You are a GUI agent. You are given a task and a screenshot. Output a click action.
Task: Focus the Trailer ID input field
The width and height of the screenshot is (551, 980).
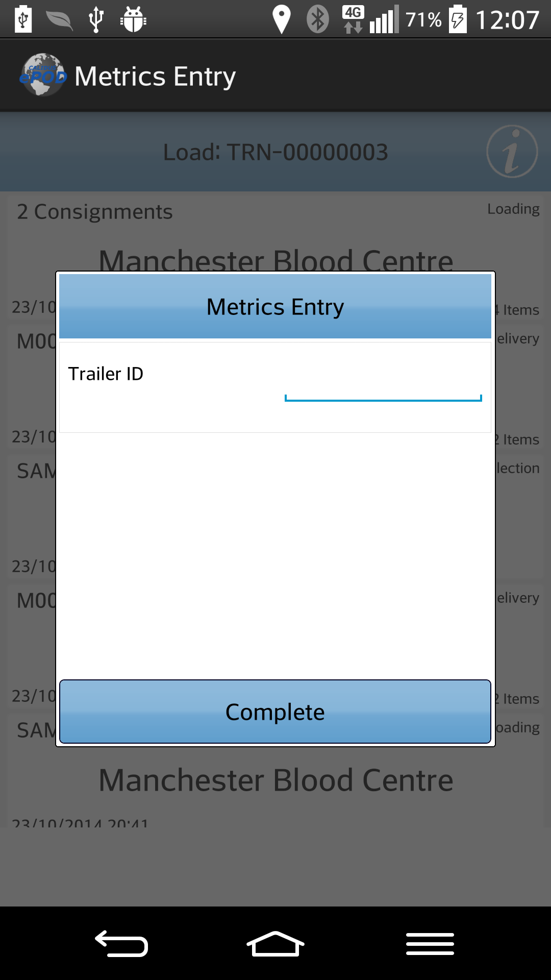pos(383,387)
